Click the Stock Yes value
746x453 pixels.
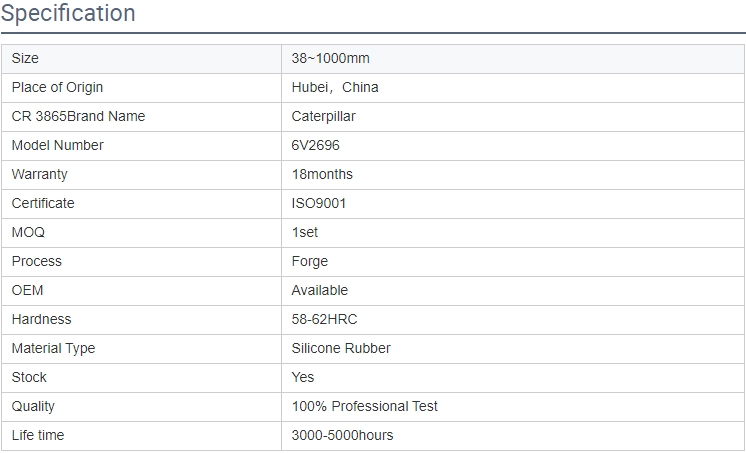pos(303,377)
